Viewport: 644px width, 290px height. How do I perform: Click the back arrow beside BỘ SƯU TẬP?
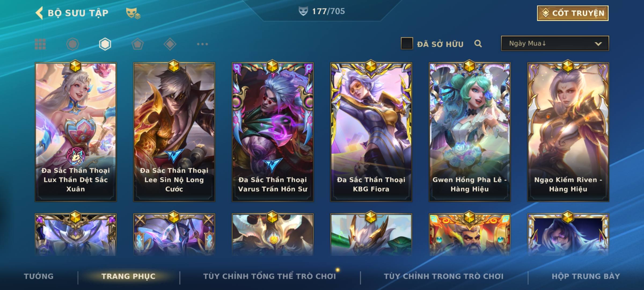[39, 13]
